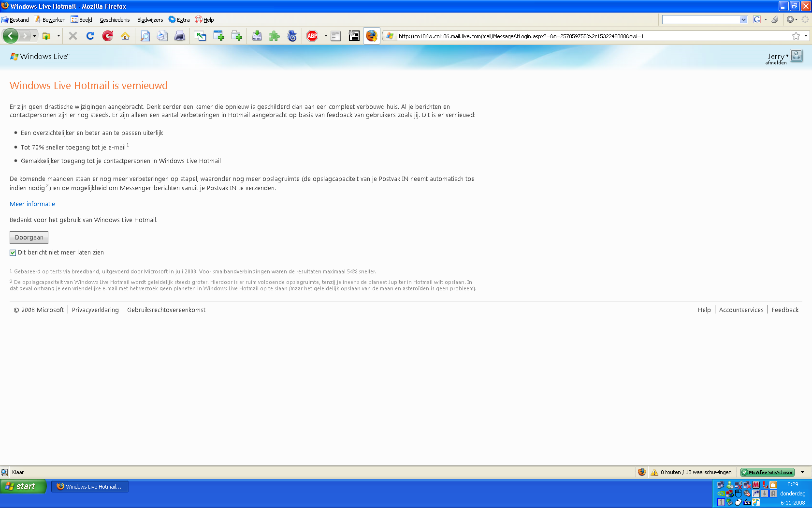
Task: Click the red McAfee M tray icon
Action: (x=756, y=485)
